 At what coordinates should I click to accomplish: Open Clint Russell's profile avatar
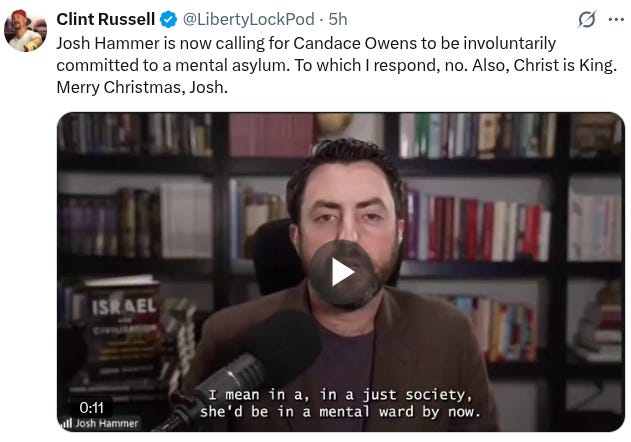(25, 31)
